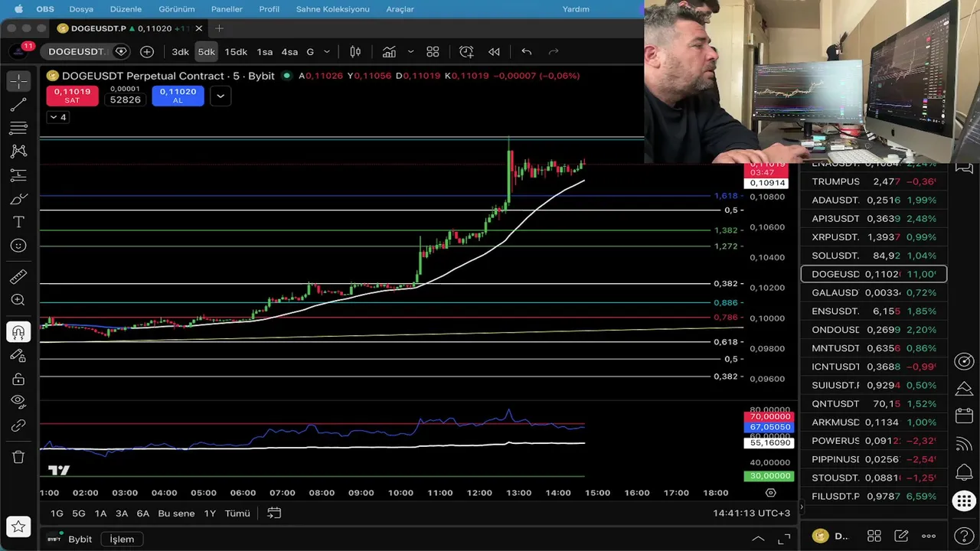980x551 pixels.
Task: Select the G daily timeframe
Action: [x=310, y=52]
